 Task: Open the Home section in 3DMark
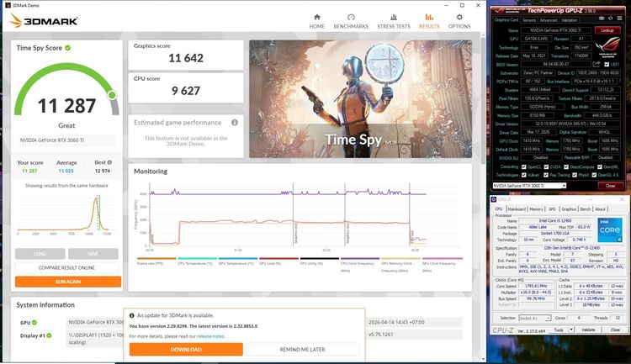[316, 21]
